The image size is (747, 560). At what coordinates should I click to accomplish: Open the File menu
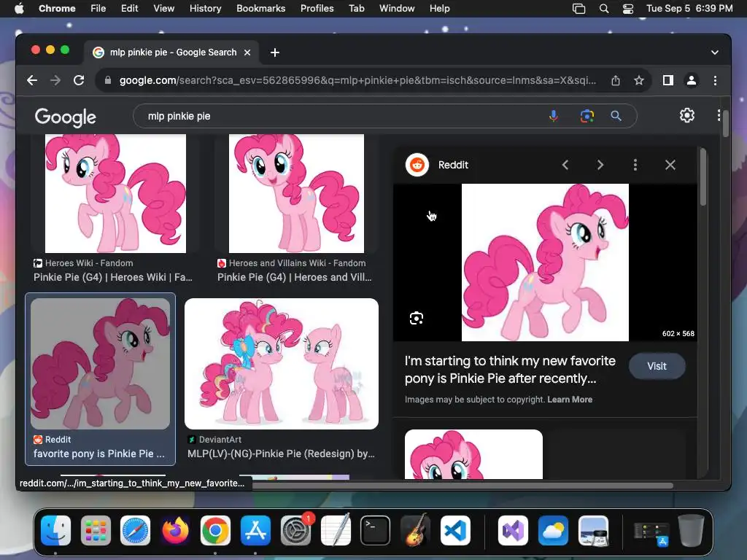98,8
